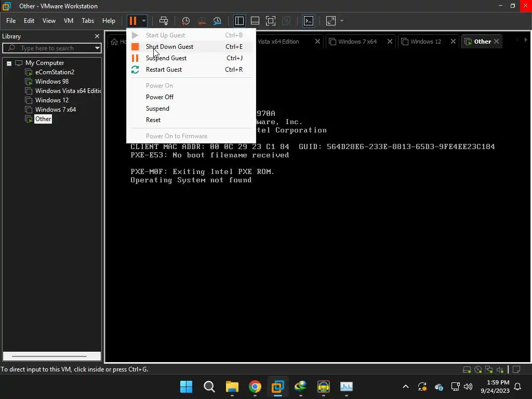
Task: Toggle the library sidebar view icon
Action: pyautogui.click(x=239, y=21)
